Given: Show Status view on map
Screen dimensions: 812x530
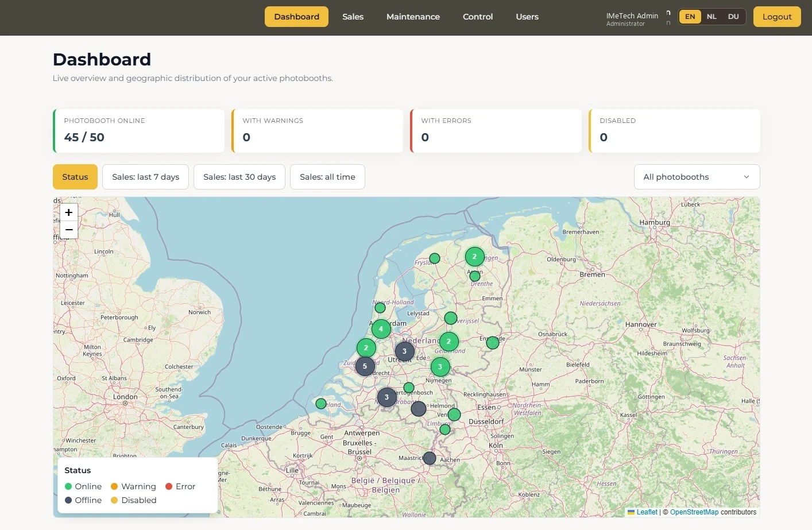Looking at the screenshot, I should (x=75, y=177).
